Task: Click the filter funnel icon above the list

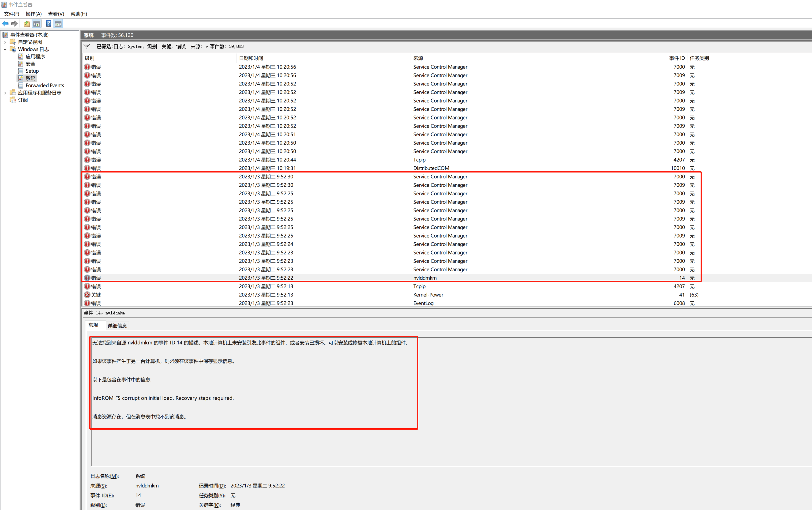Action: (x=87, y=47)
